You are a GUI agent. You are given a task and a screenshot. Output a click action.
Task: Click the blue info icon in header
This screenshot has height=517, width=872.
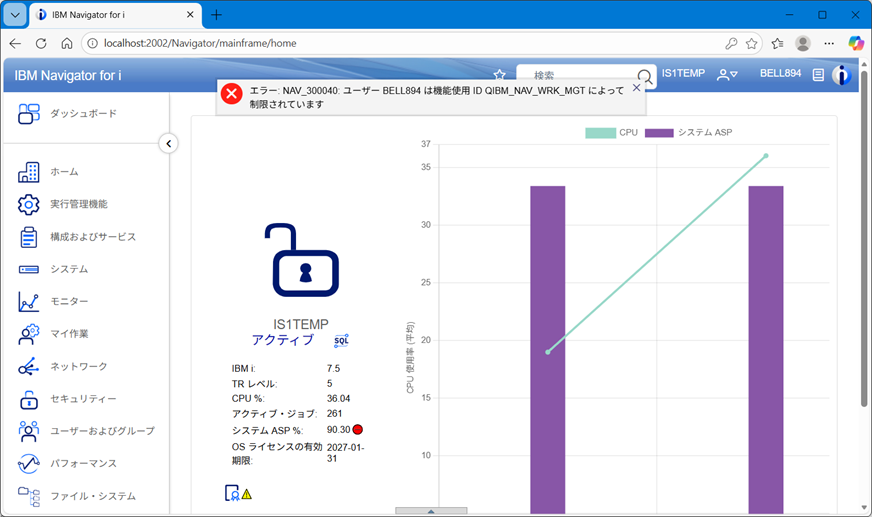pos(842,75)
